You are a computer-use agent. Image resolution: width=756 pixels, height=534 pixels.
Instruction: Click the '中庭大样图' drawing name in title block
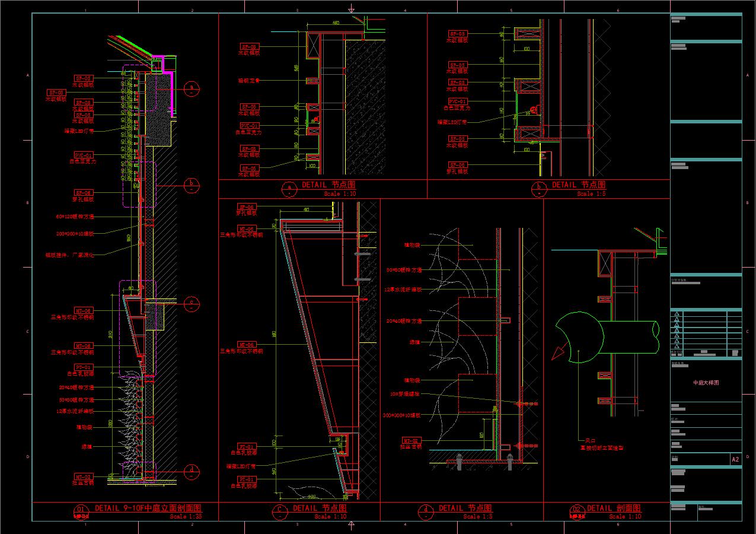click(706, 383)
